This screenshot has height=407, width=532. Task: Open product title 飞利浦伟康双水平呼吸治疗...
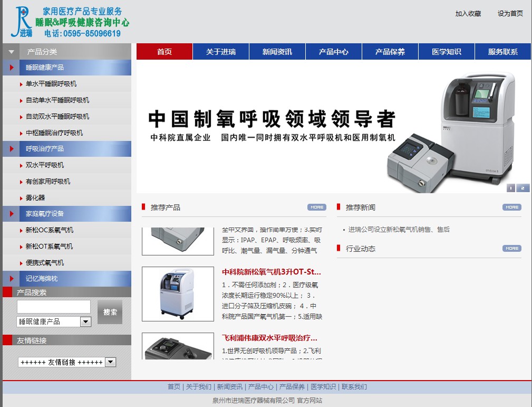(x=270, y=338)
